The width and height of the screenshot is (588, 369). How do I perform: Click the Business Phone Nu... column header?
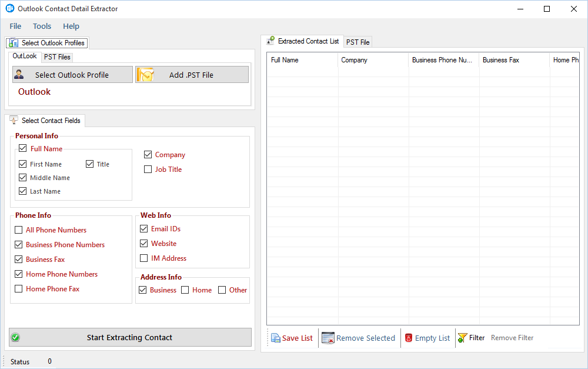[x=443, y=60]
